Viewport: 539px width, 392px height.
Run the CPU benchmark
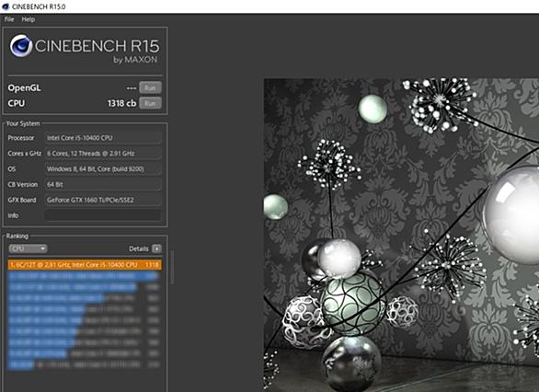pyautogui.click(x=150, y=103)
